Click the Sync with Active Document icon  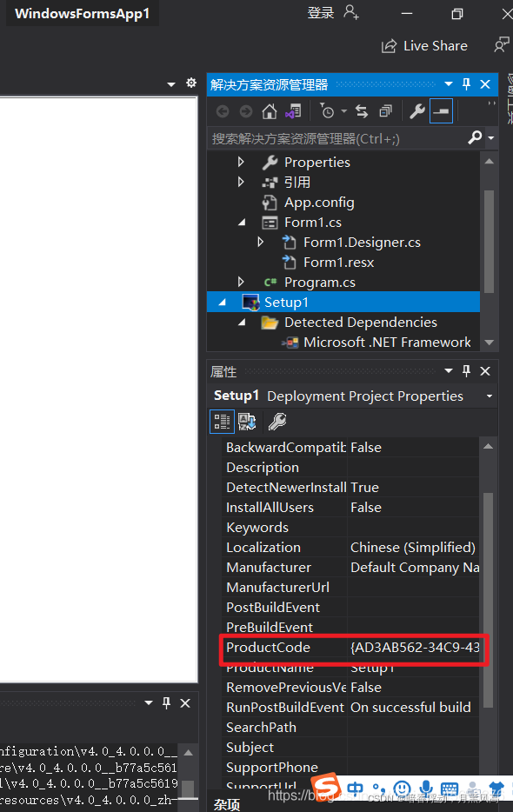(362, 111)
